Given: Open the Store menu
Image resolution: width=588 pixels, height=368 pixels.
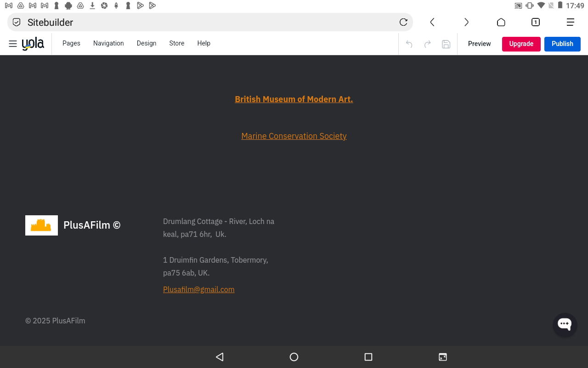Looking at the screenshot, I should coord(177,43).
